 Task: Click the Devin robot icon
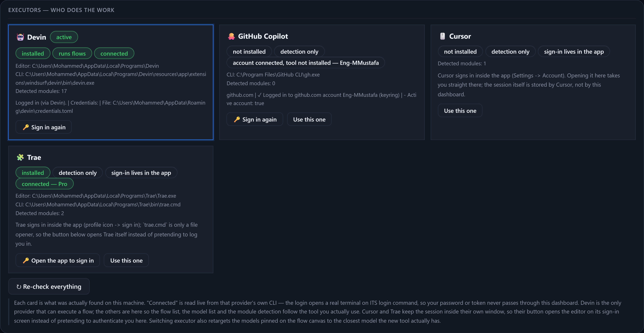20,37
